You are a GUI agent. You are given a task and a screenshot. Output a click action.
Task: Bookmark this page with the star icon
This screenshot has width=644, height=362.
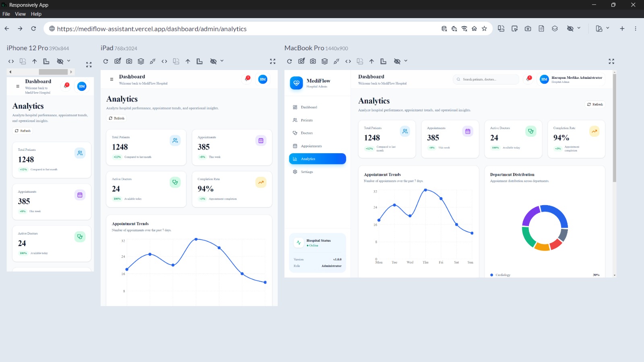pos(484,29)
